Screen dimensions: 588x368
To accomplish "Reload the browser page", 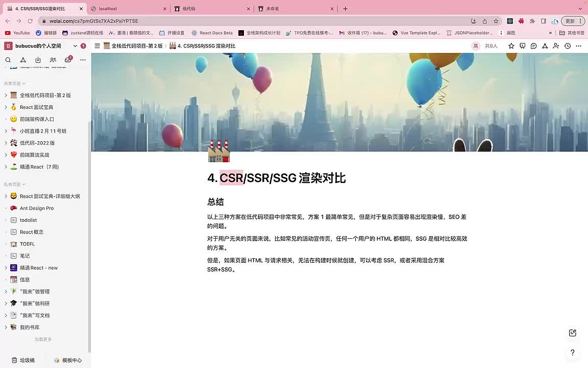I will pyautogui.click(x=31, y=21).
